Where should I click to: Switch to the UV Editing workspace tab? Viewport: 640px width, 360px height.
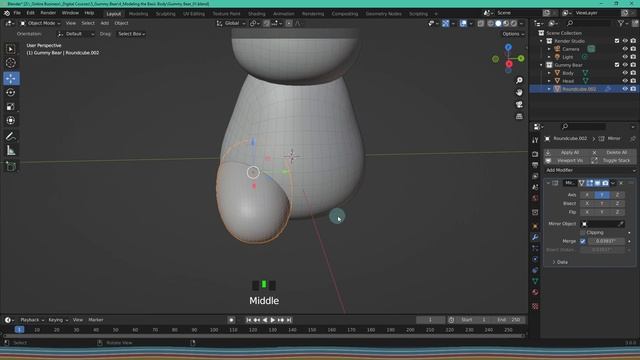193,13
